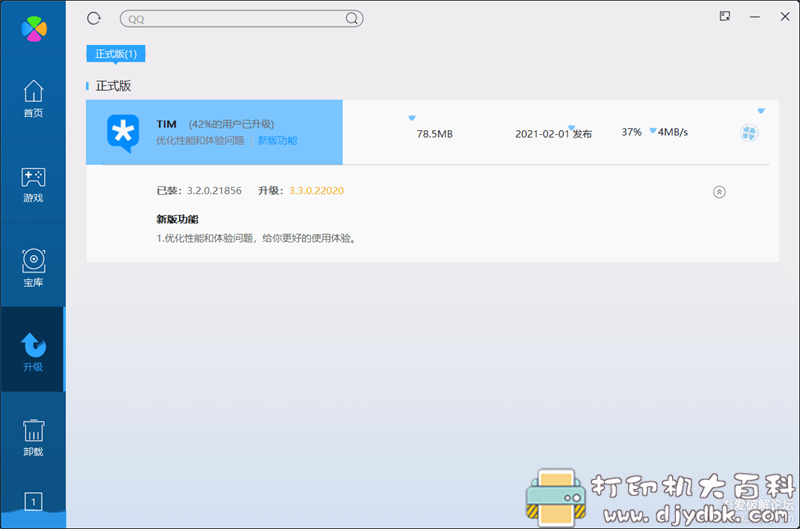Close the software manager window
This screenshot has width=800, height=529.
pos(785,17)
